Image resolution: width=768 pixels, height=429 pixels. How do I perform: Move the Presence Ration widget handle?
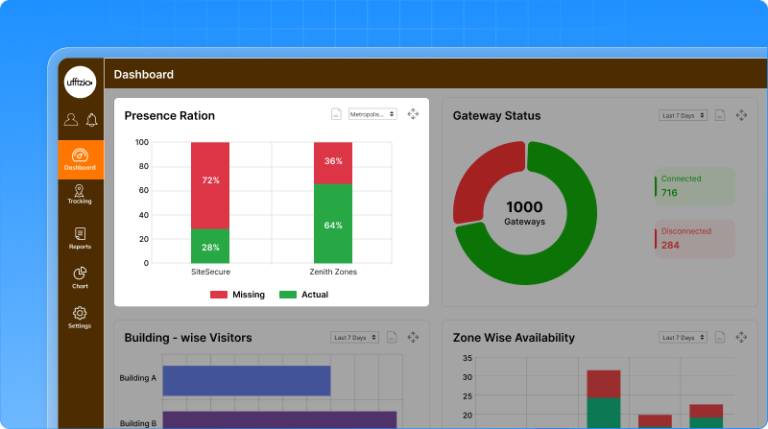click(x=413, y=115)
